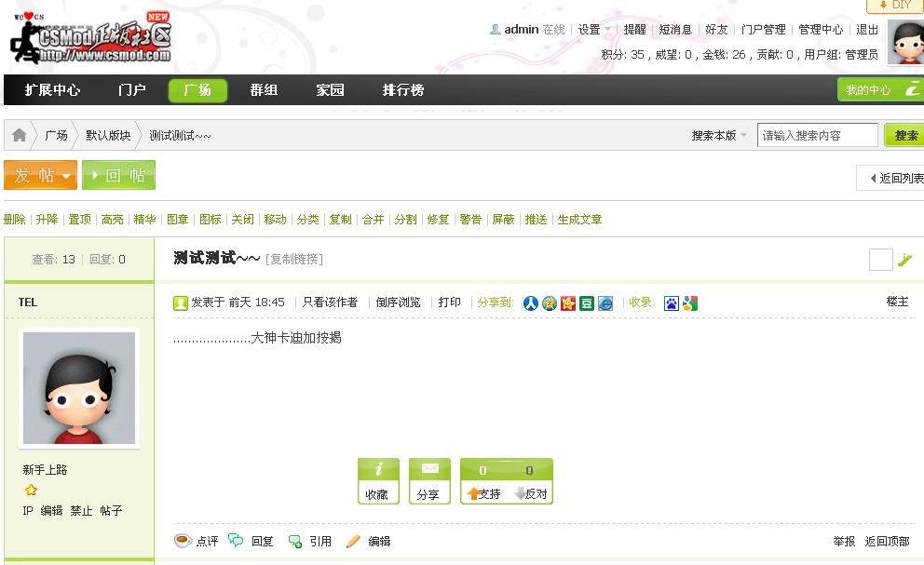
Task: Click the 删除 moderation link
Action: tap(15, 219)
